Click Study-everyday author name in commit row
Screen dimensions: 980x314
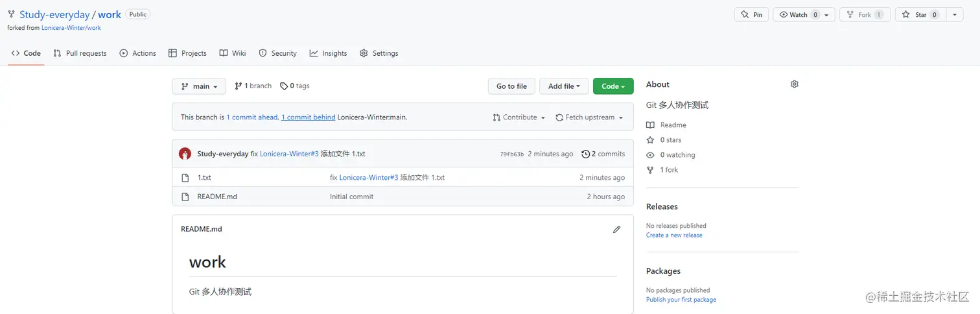(222, 154)
